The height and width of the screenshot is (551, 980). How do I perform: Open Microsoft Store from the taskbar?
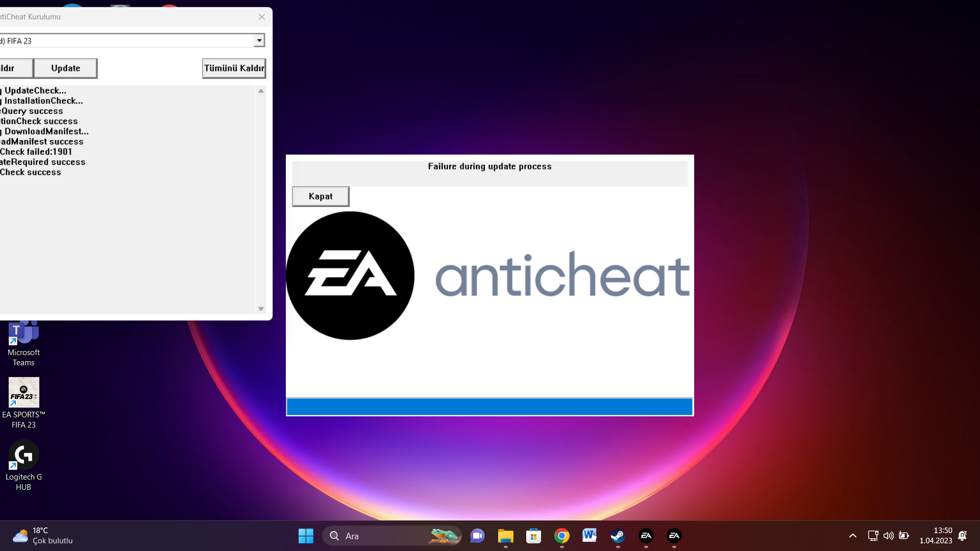click(x=533, y=536)
